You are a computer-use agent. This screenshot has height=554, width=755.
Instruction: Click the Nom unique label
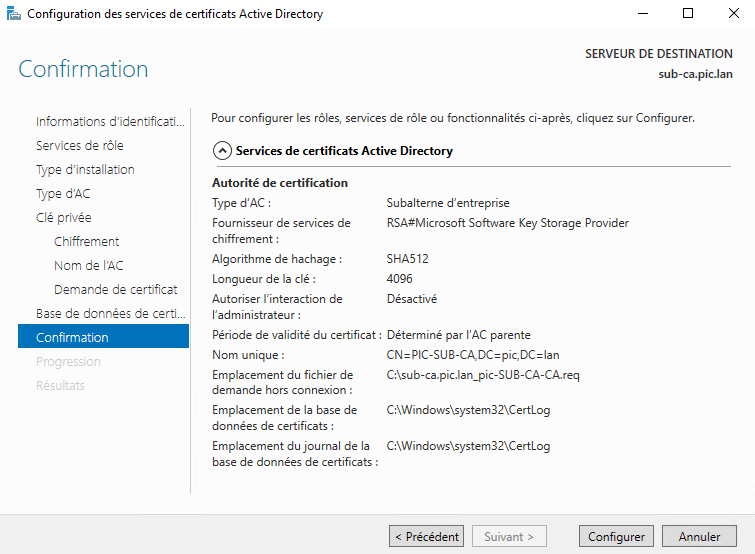tap(248, 355)
